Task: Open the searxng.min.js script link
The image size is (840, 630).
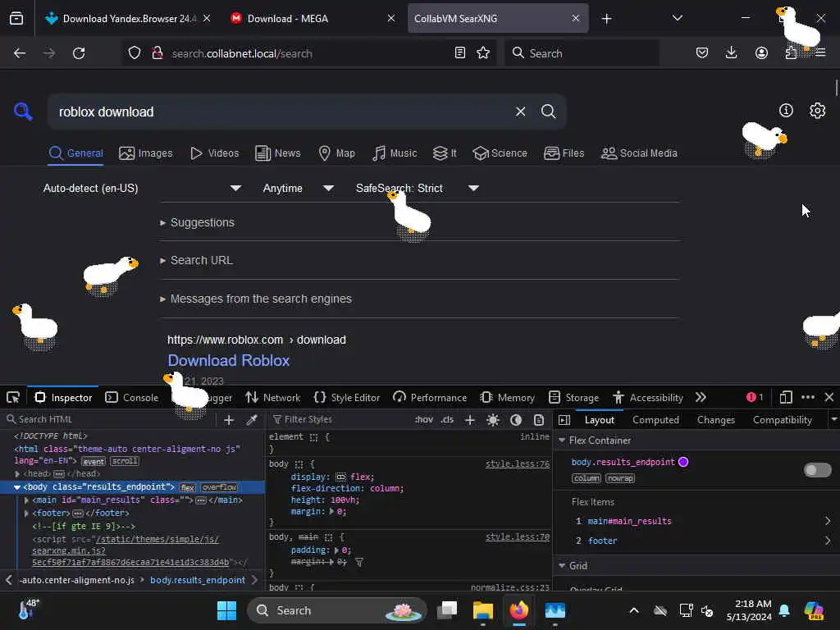Action: [x=129, y=550]
